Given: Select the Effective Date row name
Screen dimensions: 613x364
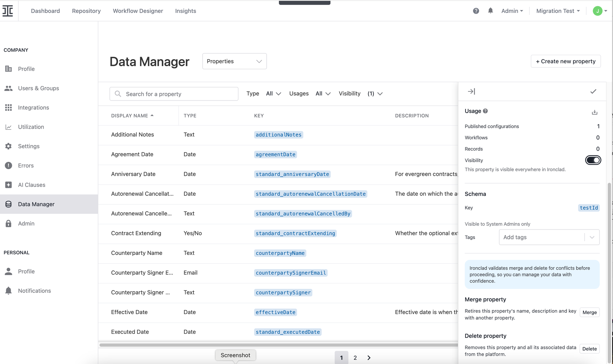Looking at the screenshot, I should pos(129,312).
